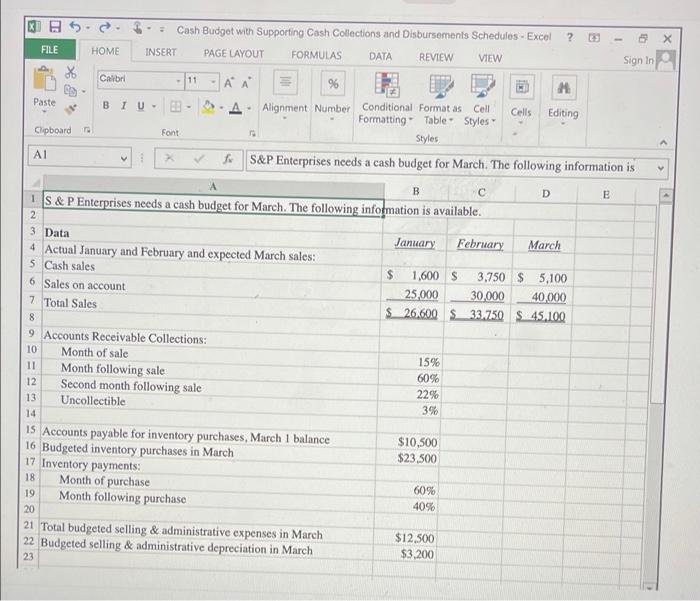
Task: Toggle Underline formatting
Action: coord(141,106)
